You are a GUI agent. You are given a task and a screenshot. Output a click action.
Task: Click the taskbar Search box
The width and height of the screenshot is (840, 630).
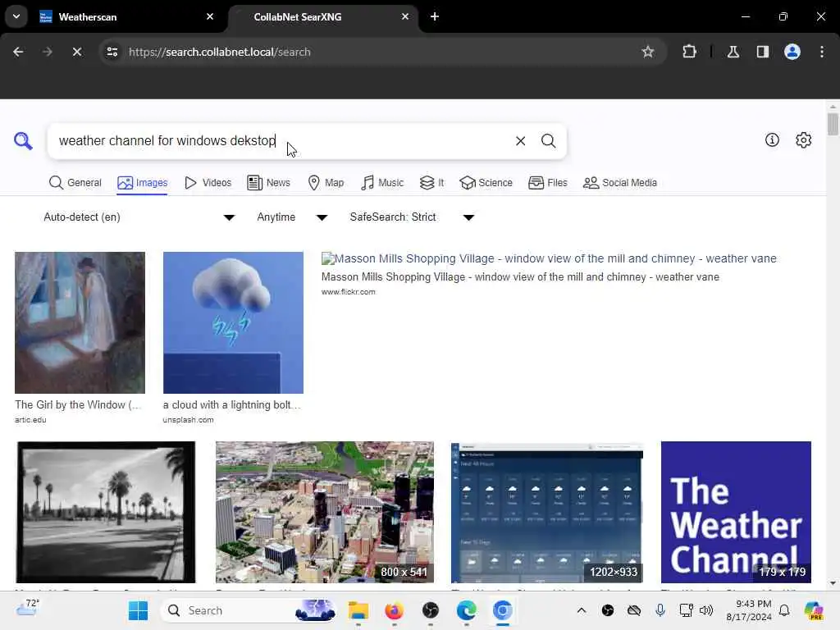click(x=249, y=610)
